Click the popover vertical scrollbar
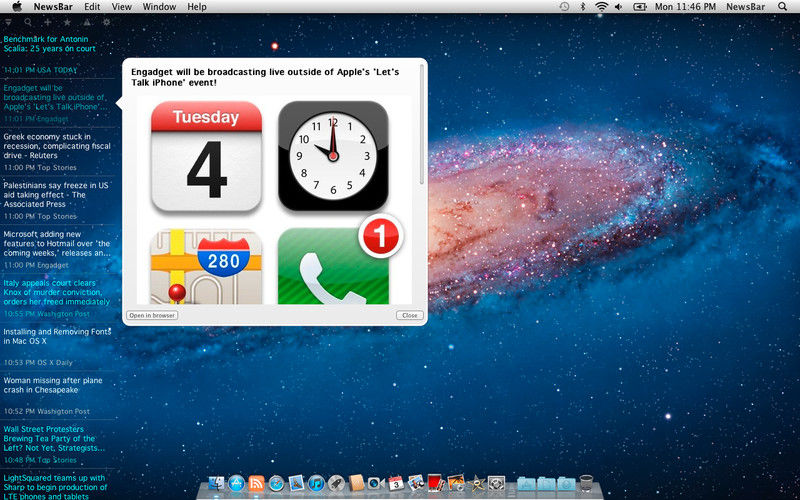 tap(422, 124)
